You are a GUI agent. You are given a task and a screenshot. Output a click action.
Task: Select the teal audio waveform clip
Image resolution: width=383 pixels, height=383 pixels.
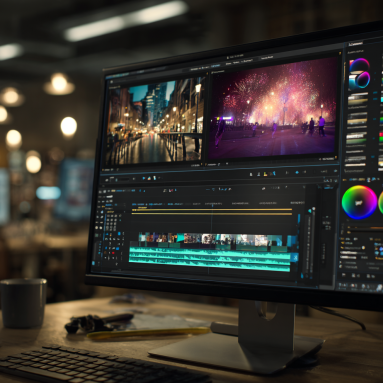(x=210, y=259)
